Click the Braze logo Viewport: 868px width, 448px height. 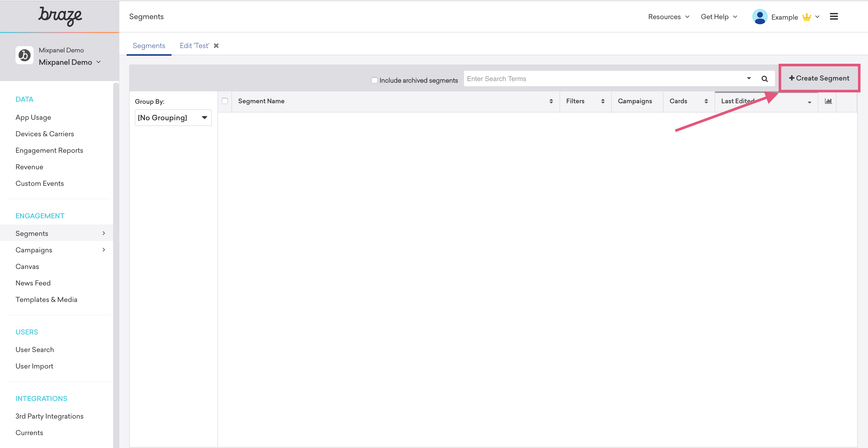tap(60, 16)
